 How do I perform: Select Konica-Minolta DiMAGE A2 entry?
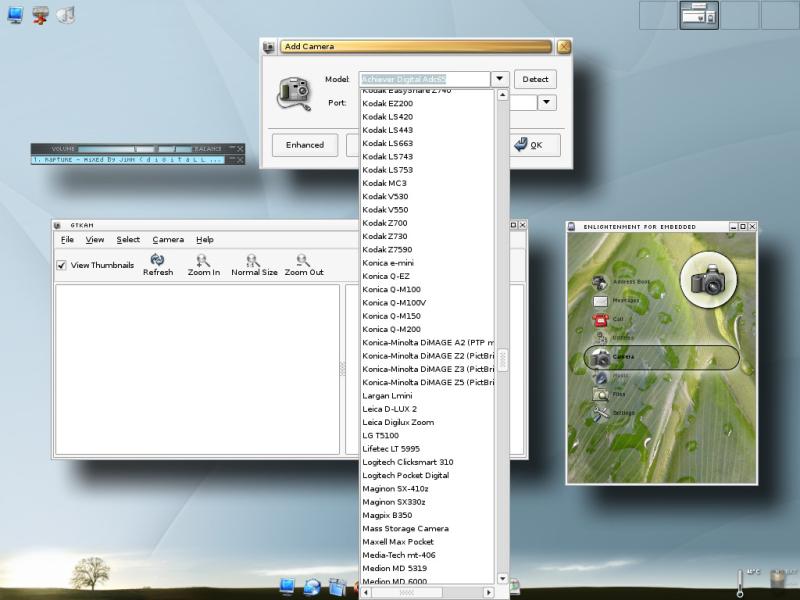pyautogui.click(x=428, y=342)
